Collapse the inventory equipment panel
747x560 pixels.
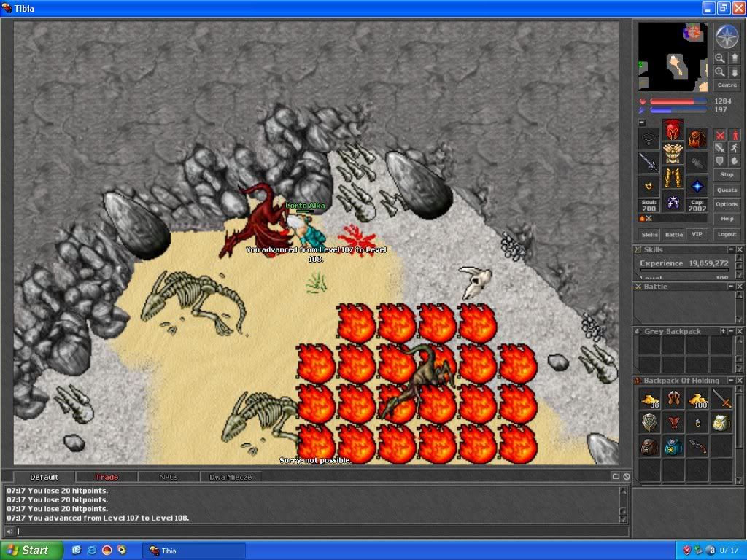(x=642, y=122)
